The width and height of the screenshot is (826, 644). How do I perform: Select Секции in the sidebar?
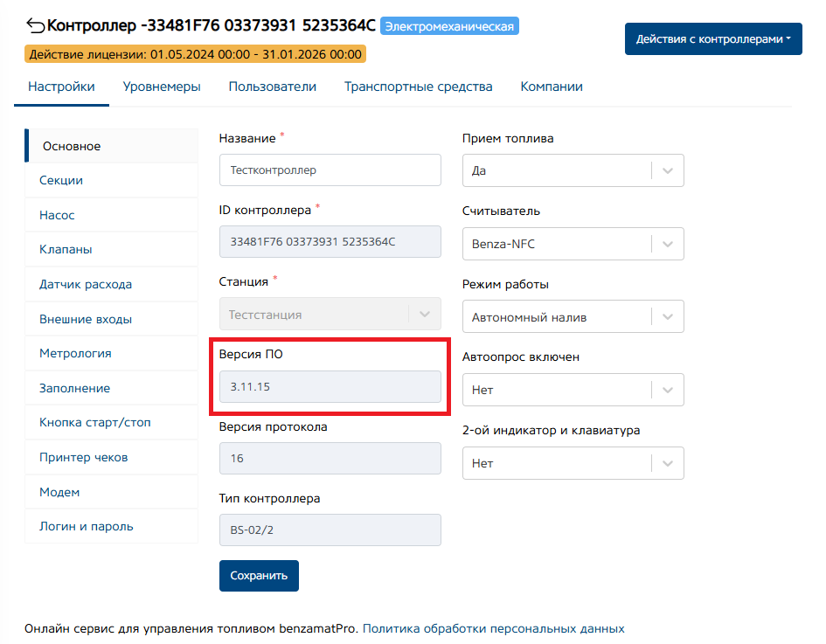[61, 180]
